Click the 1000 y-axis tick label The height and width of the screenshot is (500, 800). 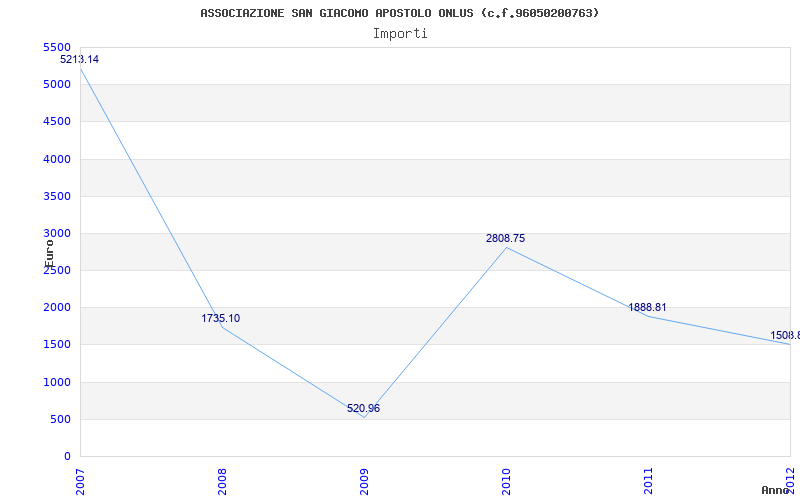point(57,382)
